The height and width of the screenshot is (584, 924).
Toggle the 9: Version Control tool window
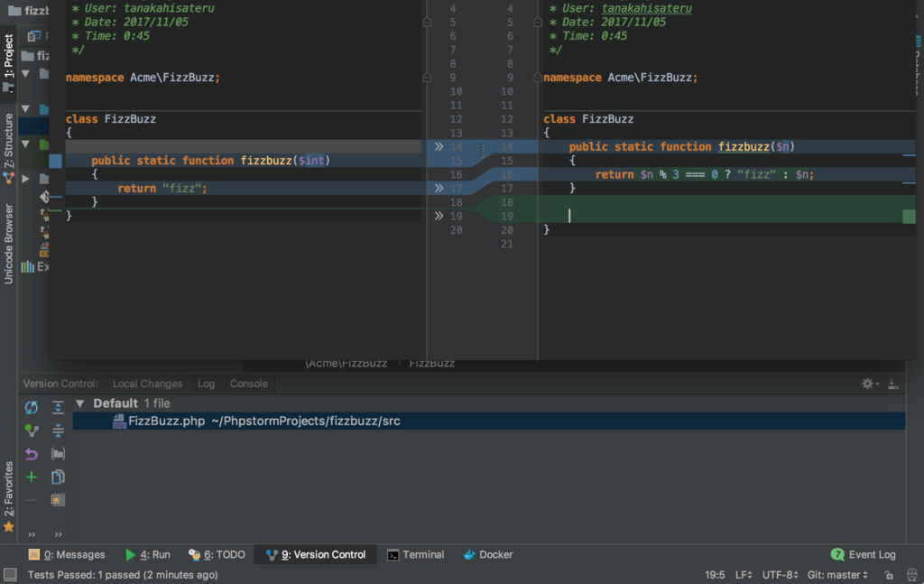point(315,554)
